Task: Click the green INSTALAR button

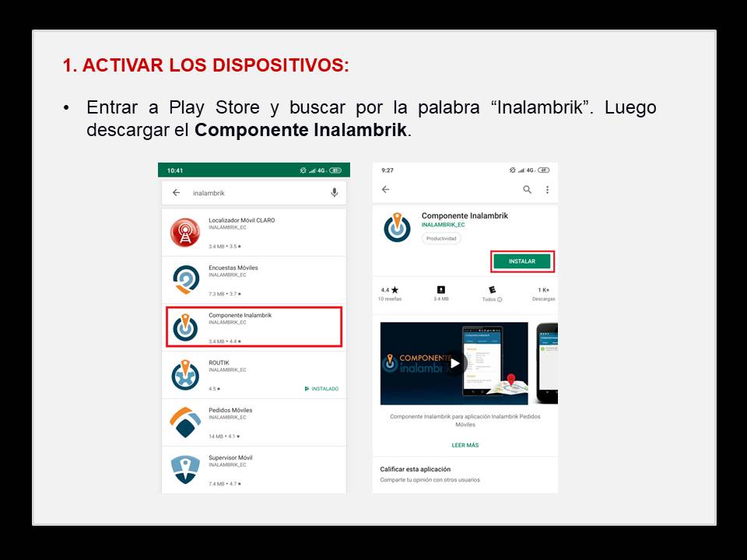Action: click(522, 261)
